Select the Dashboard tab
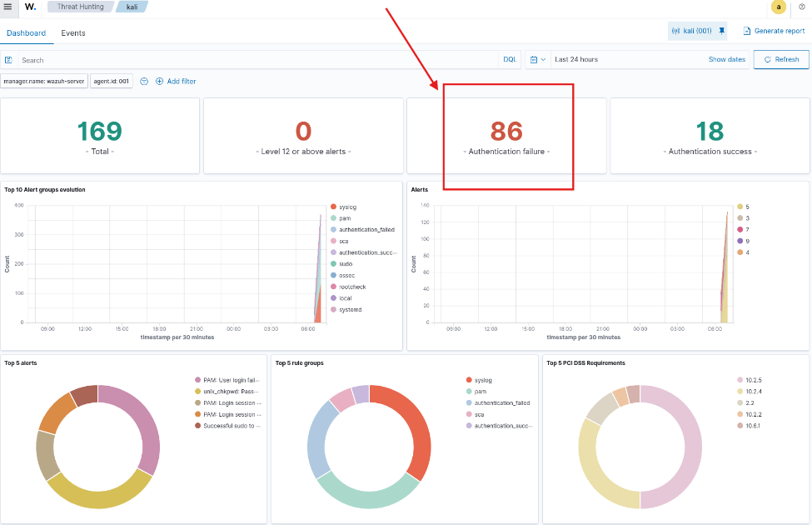 click(x=27, y=33)
